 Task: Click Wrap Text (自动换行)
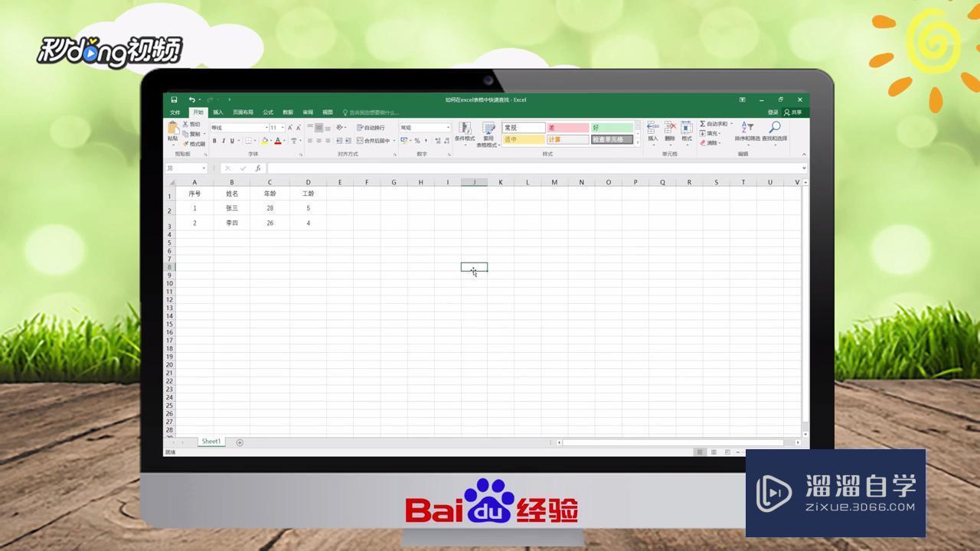(371, 128)
